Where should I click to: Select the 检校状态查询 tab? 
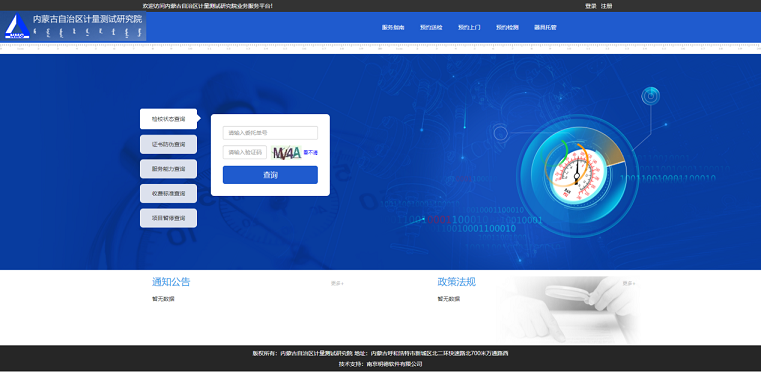coord(168,119)
